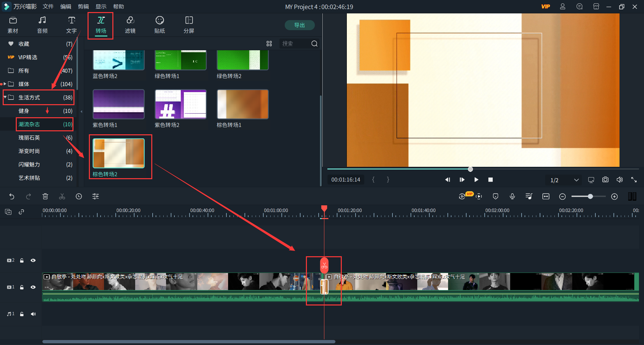Image resolution: width=644 pixels, height=345 pixels.
Task: Expand the 媒体 category folder
Action: click(x=5, y=84)
